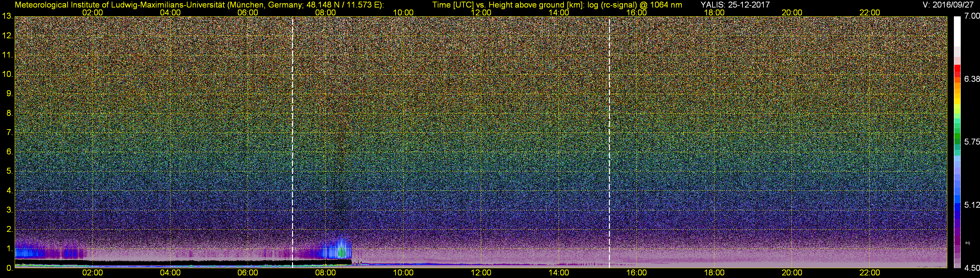
Task: Click the 6 km height axis label
Action: 9,152
